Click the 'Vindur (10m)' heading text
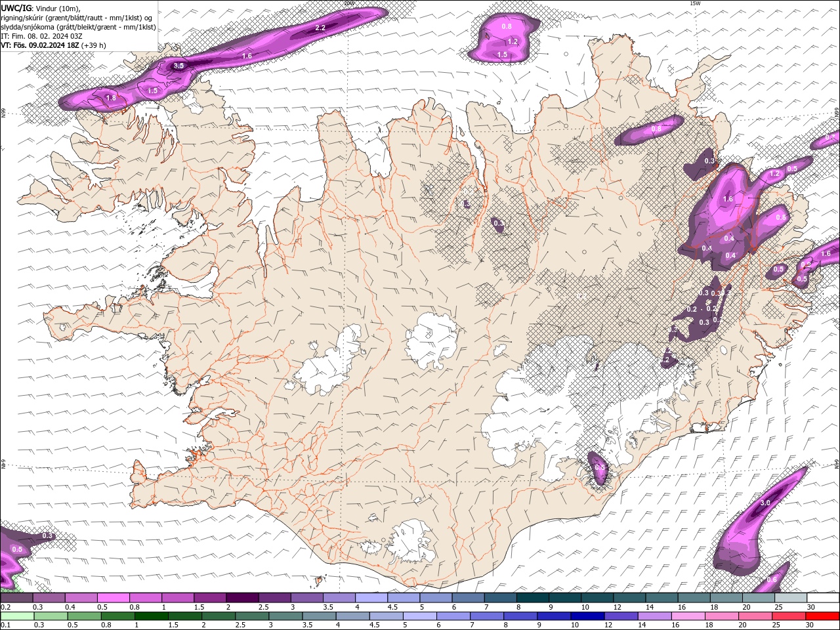Image resolution: width=840 pixels, height=630 pixels. (x=57, y=8)
